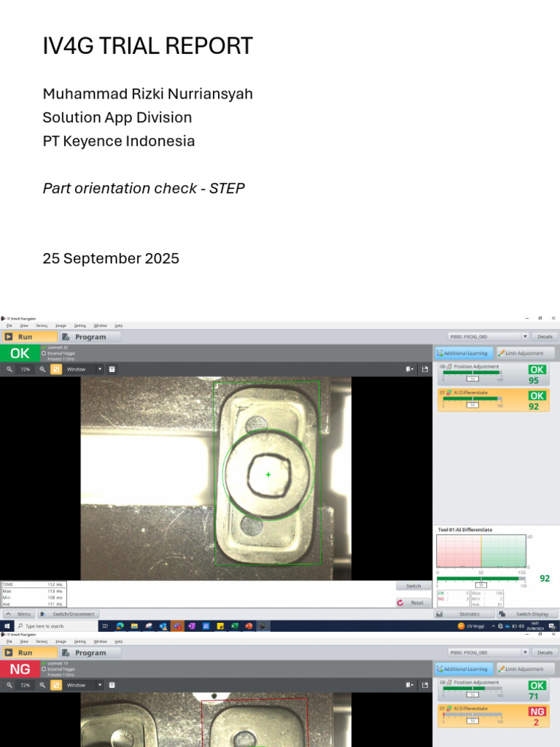Click AI Differentiate threshold 50 handle, OK window

472,405
